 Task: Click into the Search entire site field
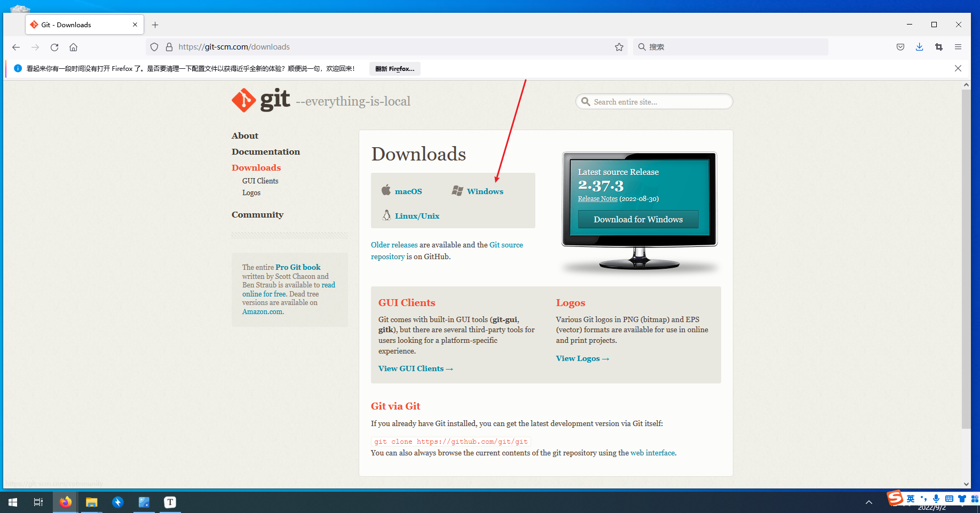pos(654,102)
